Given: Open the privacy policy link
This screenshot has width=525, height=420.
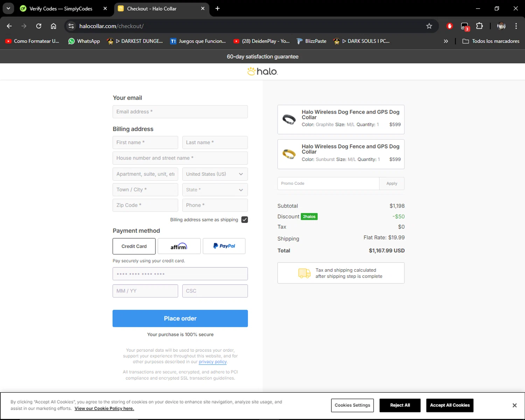Looking at the screenshot, I should click(x=213, y=362).
